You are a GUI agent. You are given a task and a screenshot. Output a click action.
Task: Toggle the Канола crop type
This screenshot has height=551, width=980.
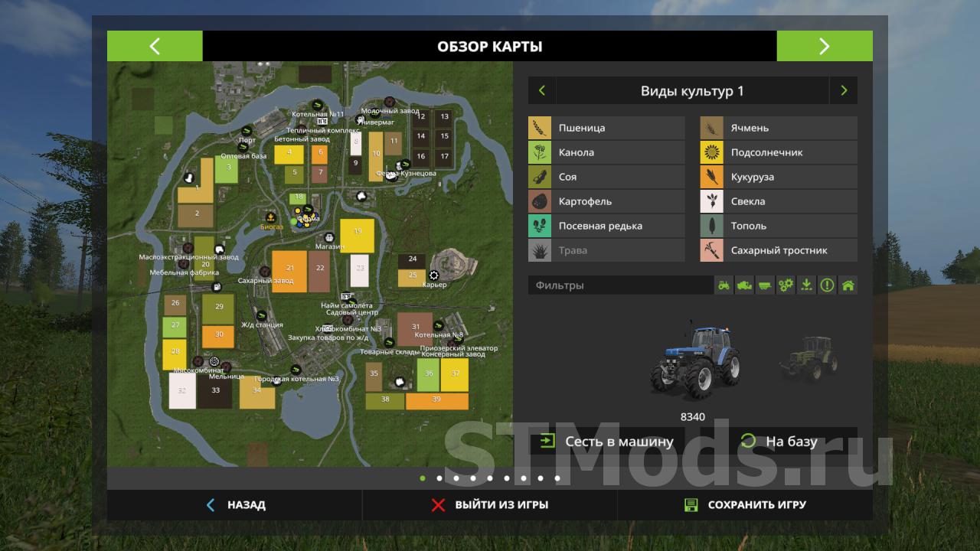(606, 152)
